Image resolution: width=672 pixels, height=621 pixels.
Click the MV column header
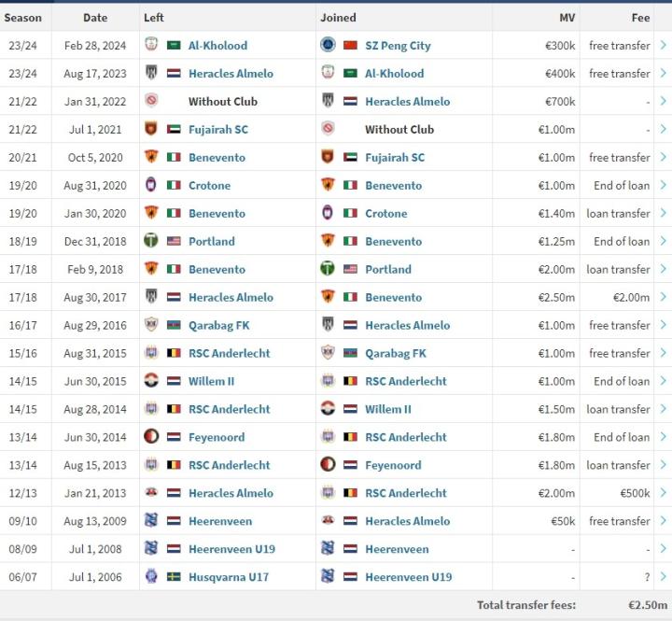pyautogui.click(x=567, y=17)
